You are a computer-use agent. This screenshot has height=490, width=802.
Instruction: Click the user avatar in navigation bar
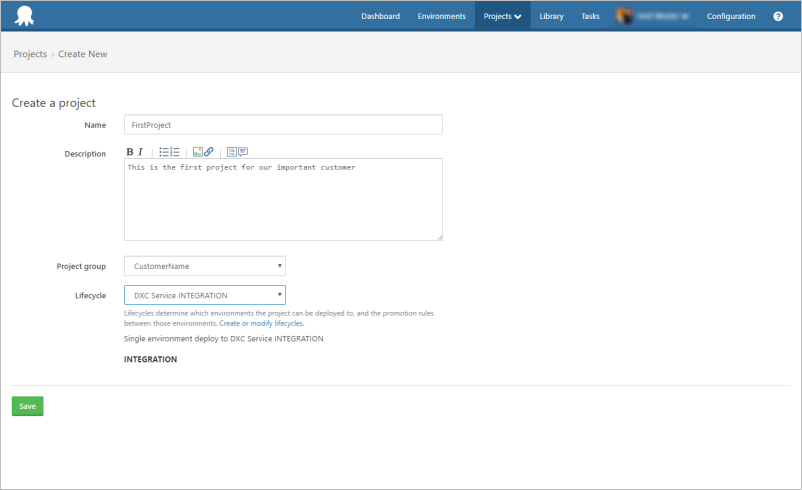pyautogui.click(x=624, y=16)
